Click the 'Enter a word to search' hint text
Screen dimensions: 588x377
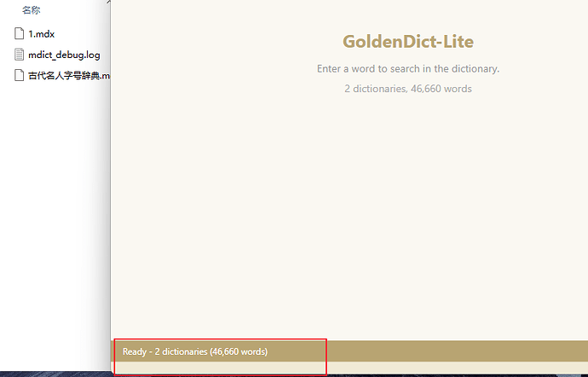[x=408, y=69]
